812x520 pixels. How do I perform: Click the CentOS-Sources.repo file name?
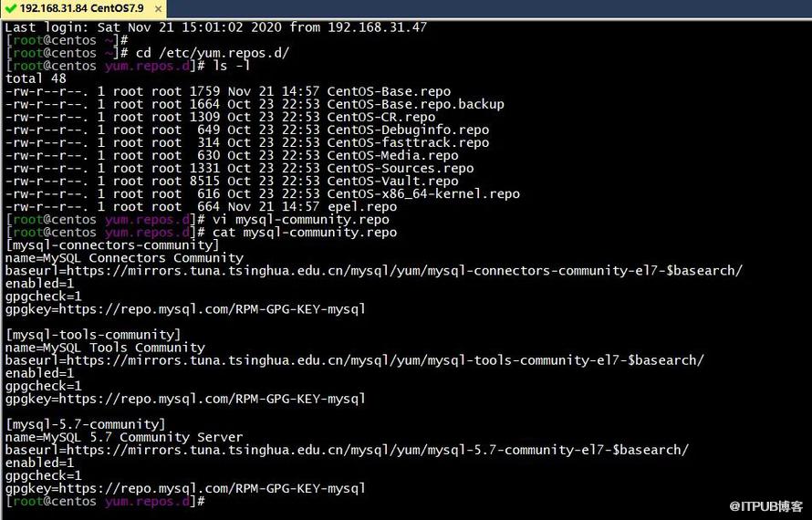coord(401,169)
